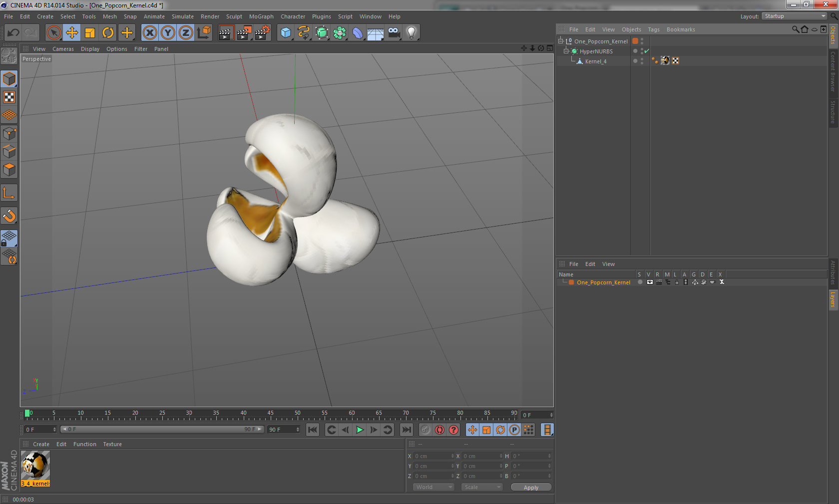Viewport: 839px width, 504px height.
Task: Click the One_Popcorn_Kernel layer color swatch
Action: tap(635, 41)
